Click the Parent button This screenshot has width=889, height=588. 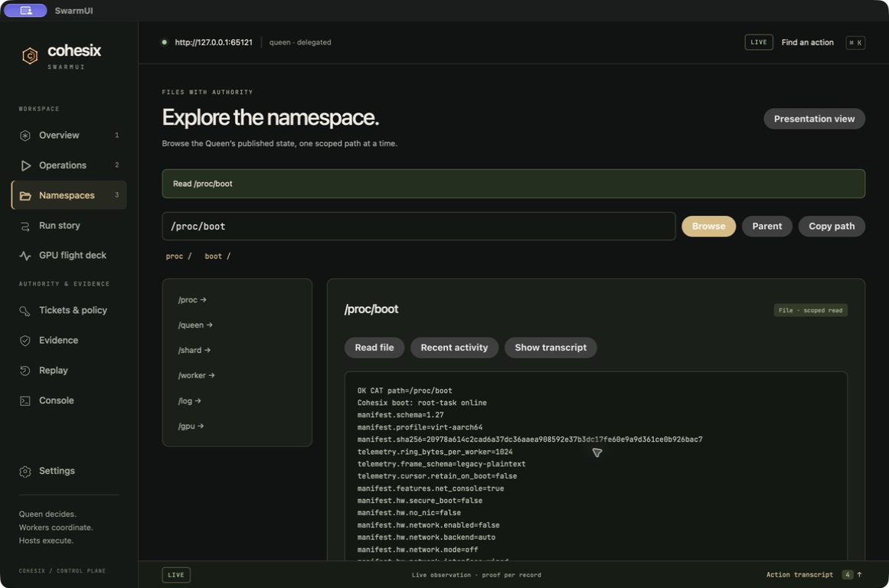tap(766, 226)
